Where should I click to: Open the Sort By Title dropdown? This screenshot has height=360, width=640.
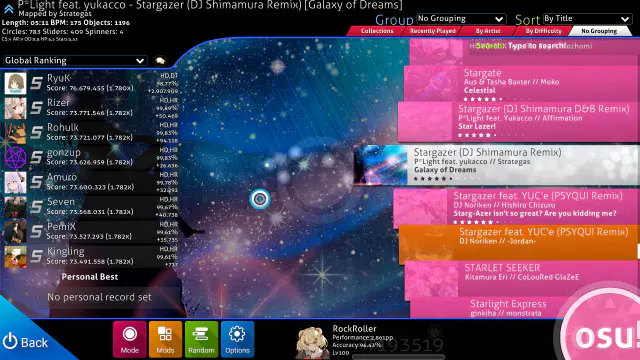tap(587, 19)
